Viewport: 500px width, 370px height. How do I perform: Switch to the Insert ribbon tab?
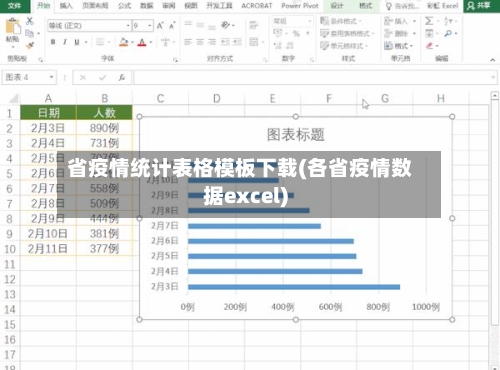pos(66,6)
